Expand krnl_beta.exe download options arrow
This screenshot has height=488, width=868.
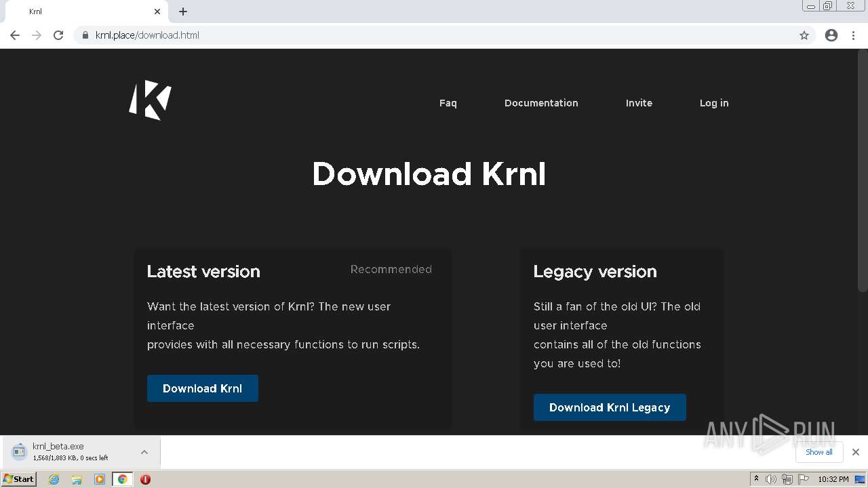144,452
